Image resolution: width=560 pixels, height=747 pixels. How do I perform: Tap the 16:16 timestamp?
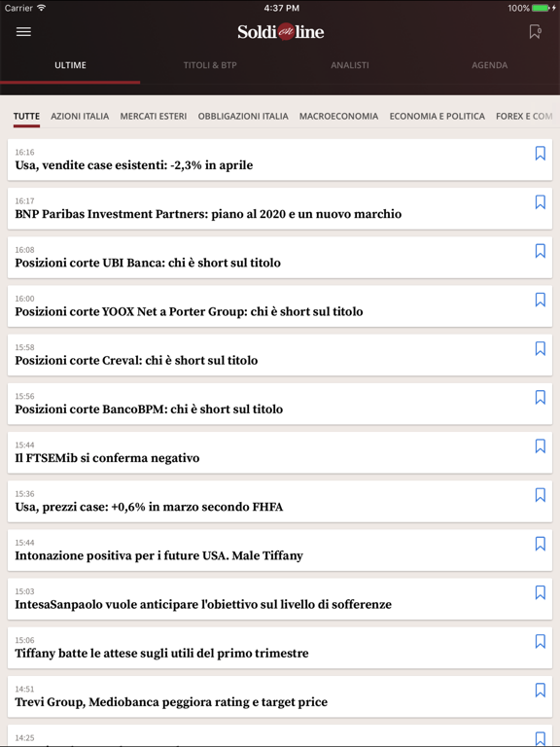24,153
